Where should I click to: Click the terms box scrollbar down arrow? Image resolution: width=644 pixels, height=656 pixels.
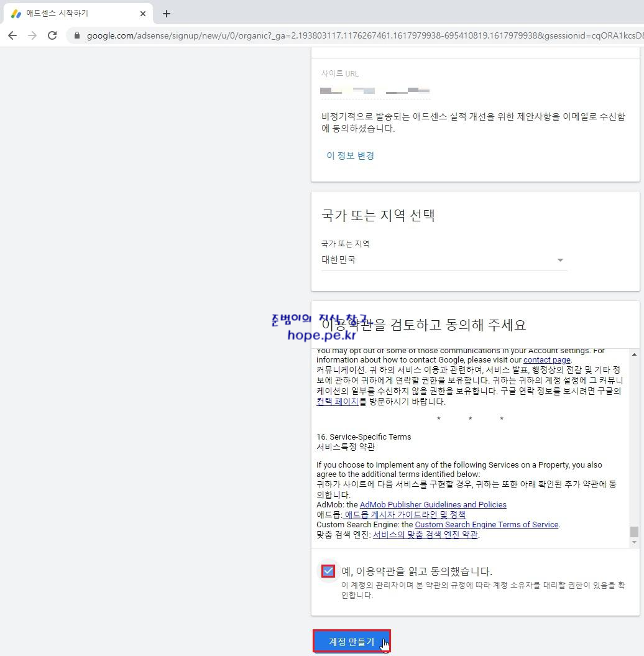(x=635, y=542)
